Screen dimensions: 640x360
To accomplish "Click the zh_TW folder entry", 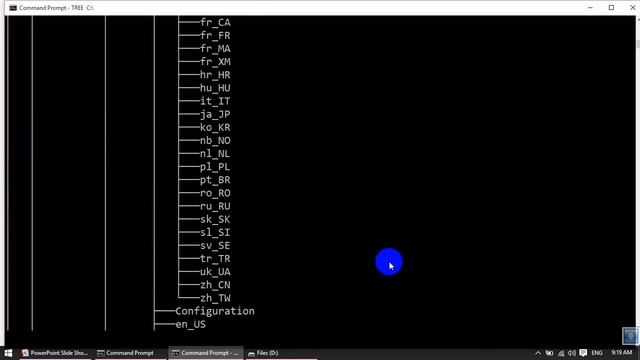I will (215, 298).
